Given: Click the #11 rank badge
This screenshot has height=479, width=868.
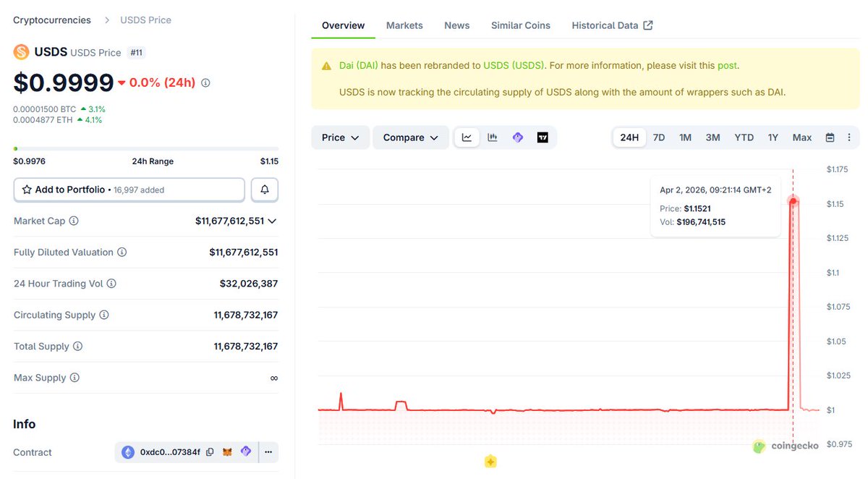Looking at the screenshot, I should 136,53.
